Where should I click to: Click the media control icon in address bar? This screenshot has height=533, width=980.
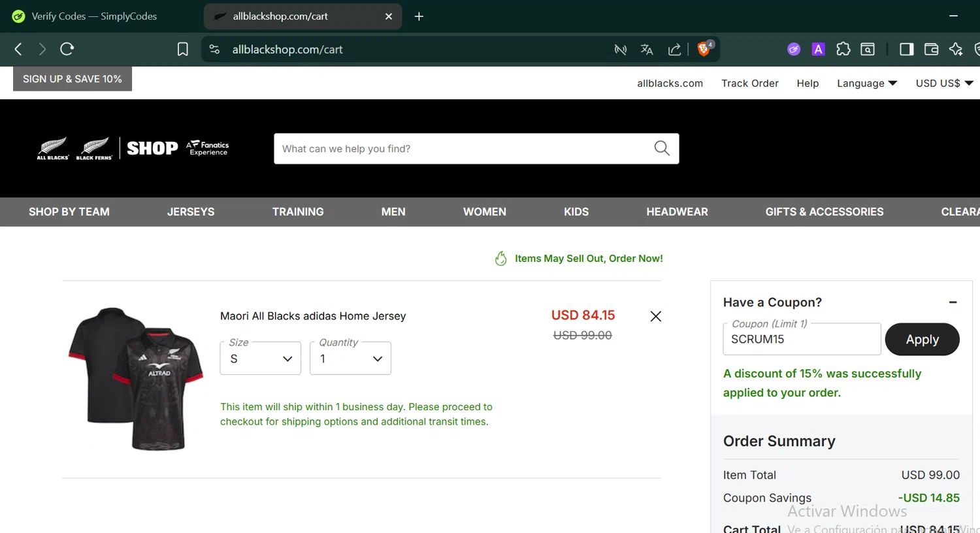point(621,49)
